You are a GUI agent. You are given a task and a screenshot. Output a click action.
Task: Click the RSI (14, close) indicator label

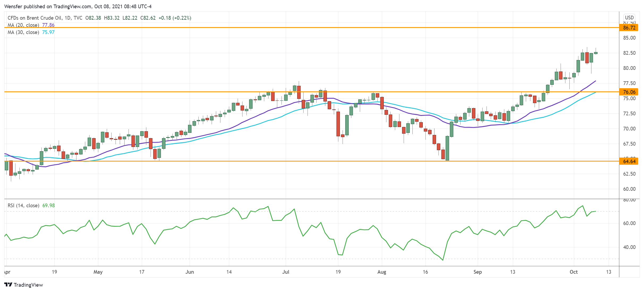coord(23,205)
